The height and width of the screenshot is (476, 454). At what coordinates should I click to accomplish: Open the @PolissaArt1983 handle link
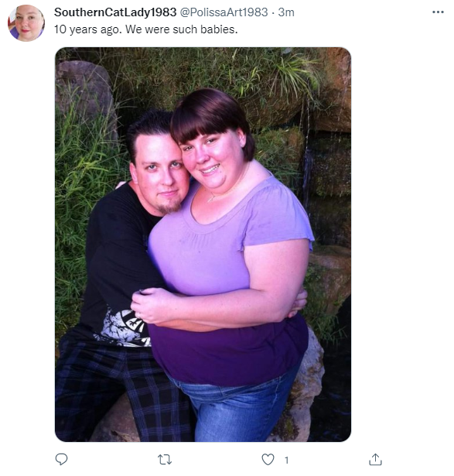pyautogui.click(x=224, y=12)
